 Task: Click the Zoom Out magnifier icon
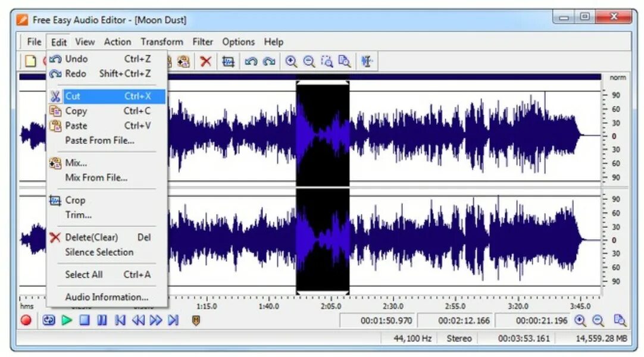click(309, 61)
